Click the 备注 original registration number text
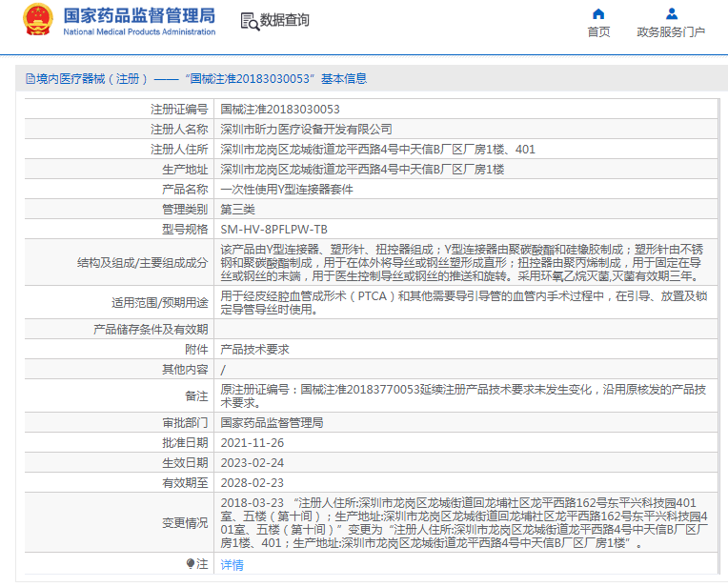The height and width of the screenshot is (587, 728). point(463,396)
